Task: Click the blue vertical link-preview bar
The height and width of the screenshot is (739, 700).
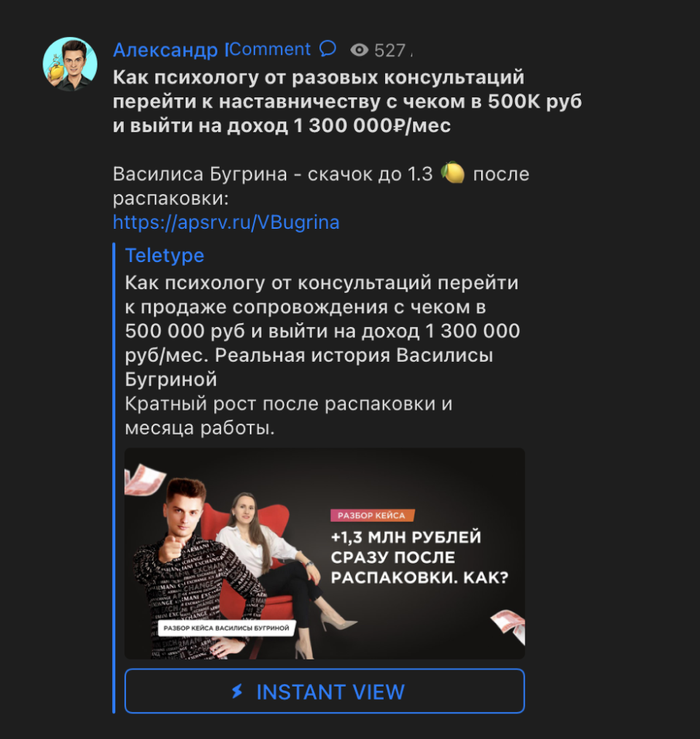Action: point(114,478)
